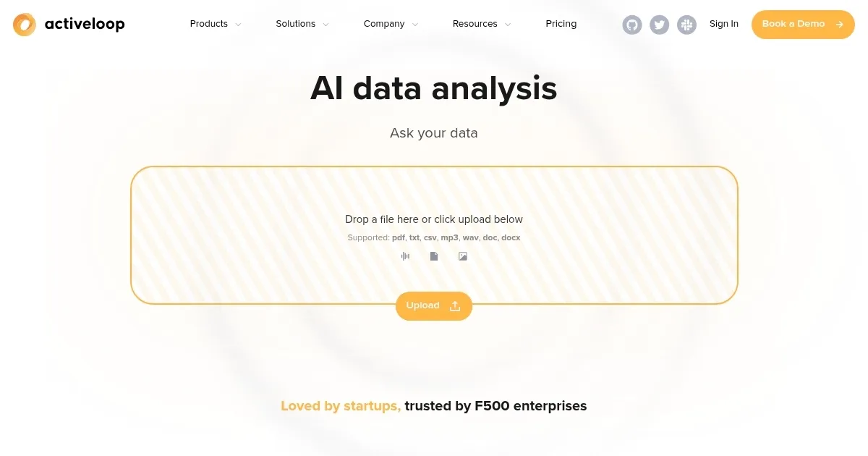Image resolution: width=868 pixels, height=456 pixels.
Task: Click the Activeloop logo
Action: coord(68,24)
